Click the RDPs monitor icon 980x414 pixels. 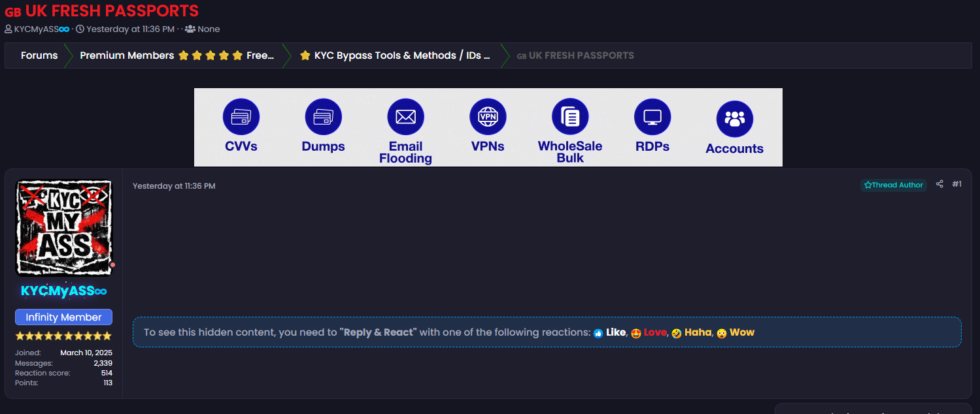652,117
